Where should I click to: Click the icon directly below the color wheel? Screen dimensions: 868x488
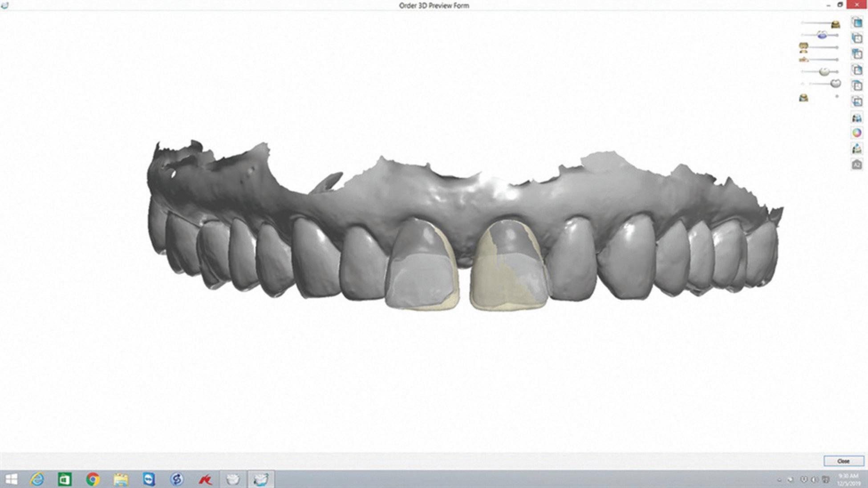[x=856, y=149]
